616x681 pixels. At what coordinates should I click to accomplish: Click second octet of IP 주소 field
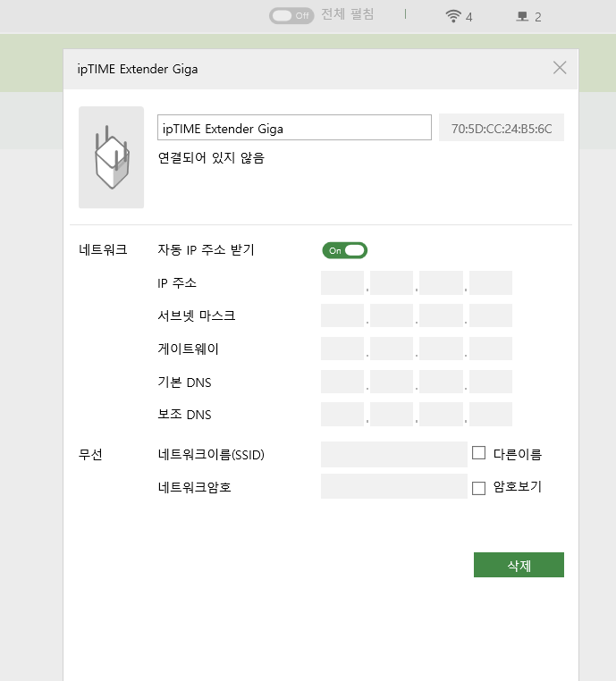pyautogui.click(x=392, y=282)
